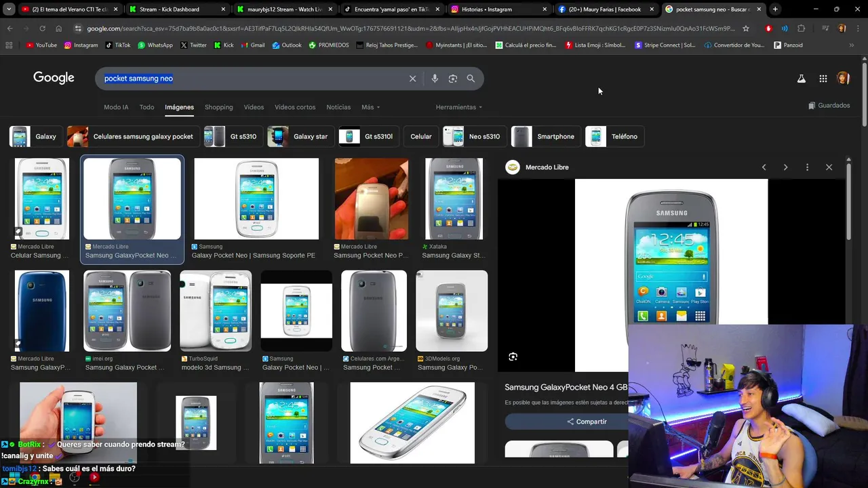Open the browser home page icon
This screenshot has height=488, width=868.
click(x=58, y=28)
